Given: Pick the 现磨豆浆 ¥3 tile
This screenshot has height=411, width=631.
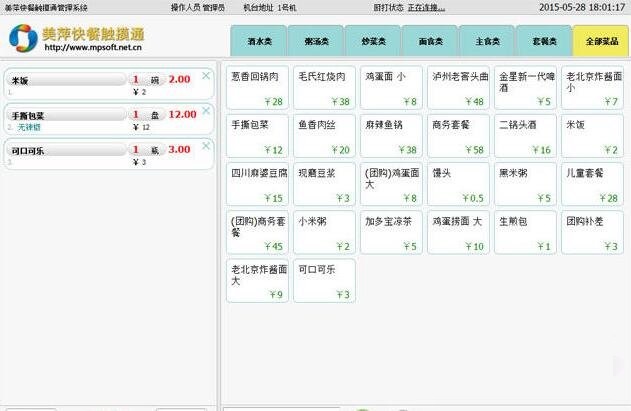Looking at the screenshot, I should [x=324, y=184].
